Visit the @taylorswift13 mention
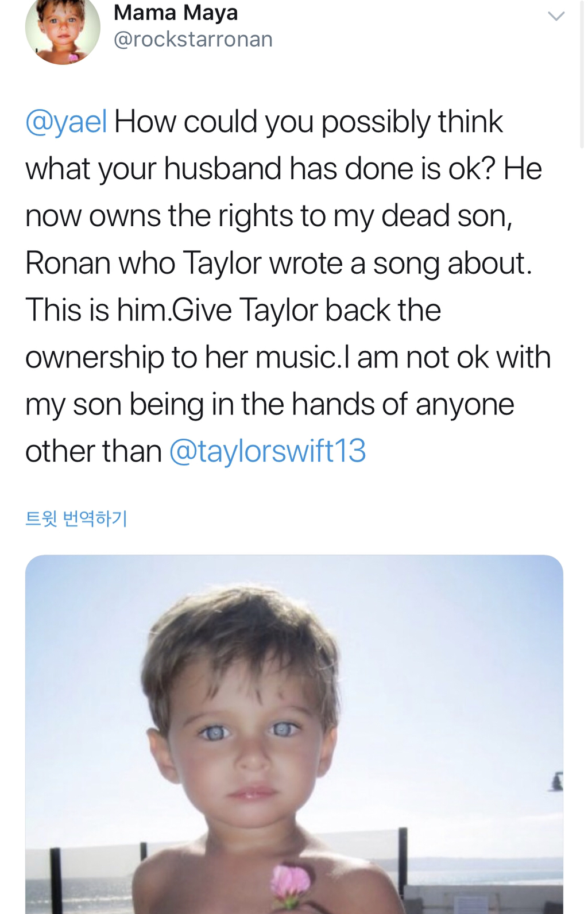Screen dimensions: 588x914 point(267,451)
